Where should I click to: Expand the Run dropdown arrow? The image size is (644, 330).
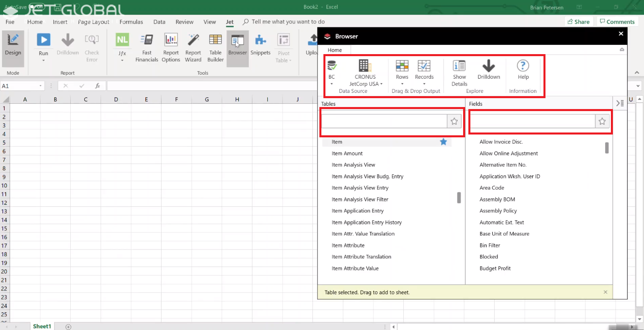44,61
